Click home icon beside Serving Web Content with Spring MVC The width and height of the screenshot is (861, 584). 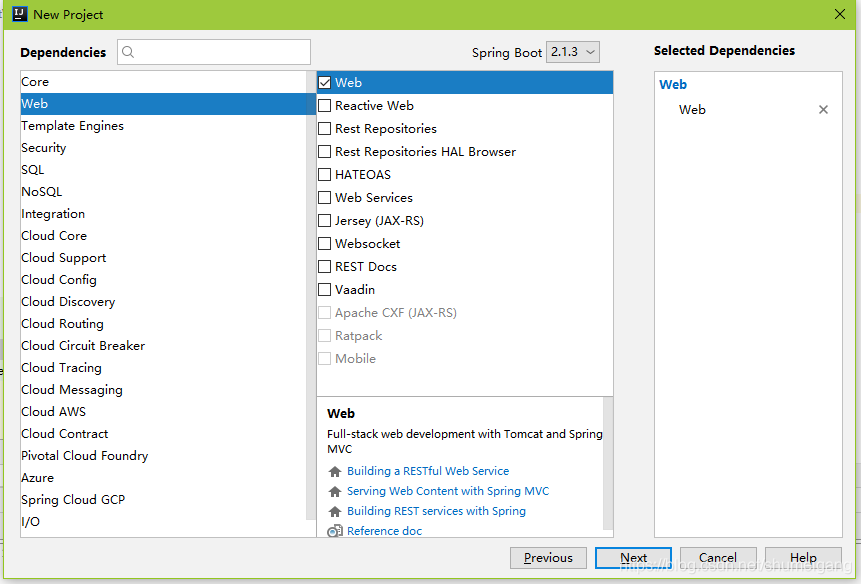pyautogui.click(x=334, y=491)
